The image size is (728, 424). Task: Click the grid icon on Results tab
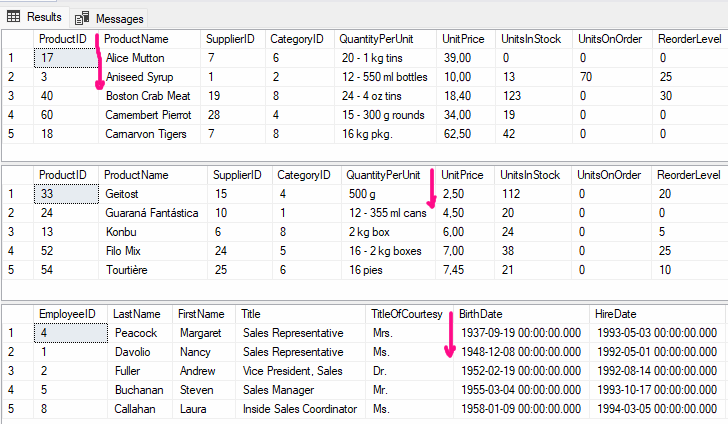coord(14,17)
